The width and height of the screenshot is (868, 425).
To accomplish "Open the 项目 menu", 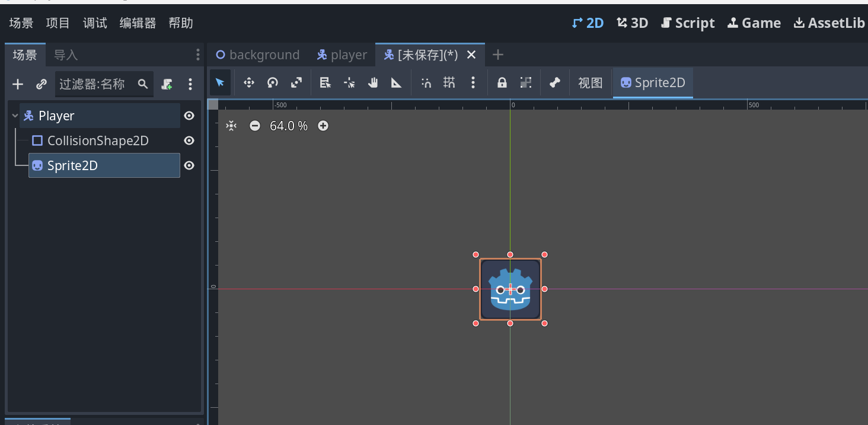I will click(58, 23).
